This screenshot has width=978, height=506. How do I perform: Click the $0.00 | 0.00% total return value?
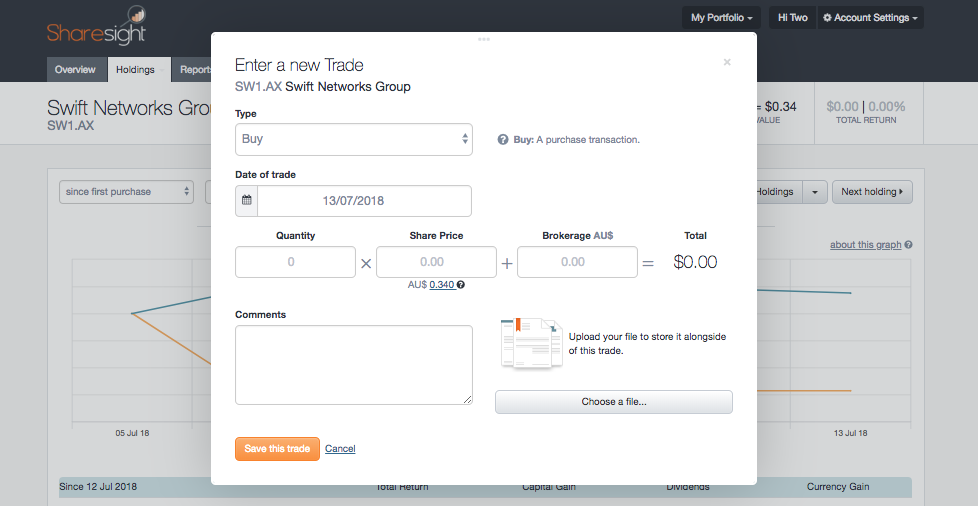click(866, 107)
